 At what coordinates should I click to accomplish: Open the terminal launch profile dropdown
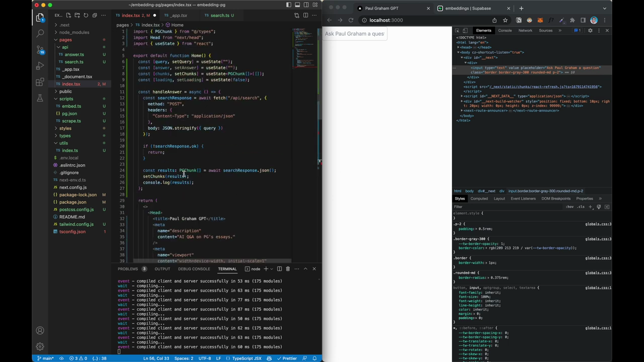pyautogui.click(x=272, y=268)
